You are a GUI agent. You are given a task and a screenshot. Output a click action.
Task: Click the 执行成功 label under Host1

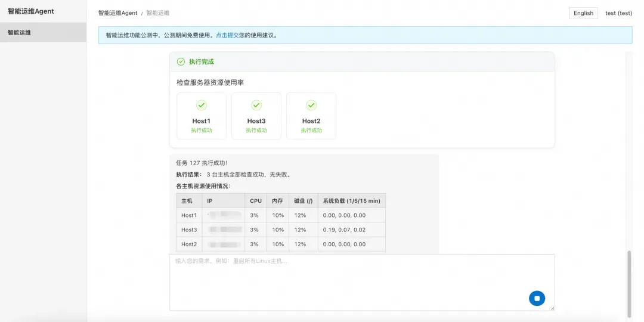click(202, 130)
